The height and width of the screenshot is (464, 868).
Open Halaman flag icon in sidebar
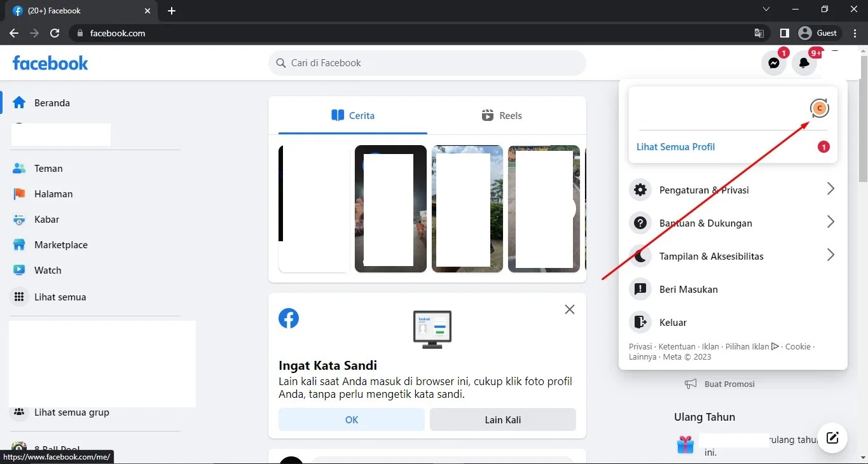[x=19, y=194]
